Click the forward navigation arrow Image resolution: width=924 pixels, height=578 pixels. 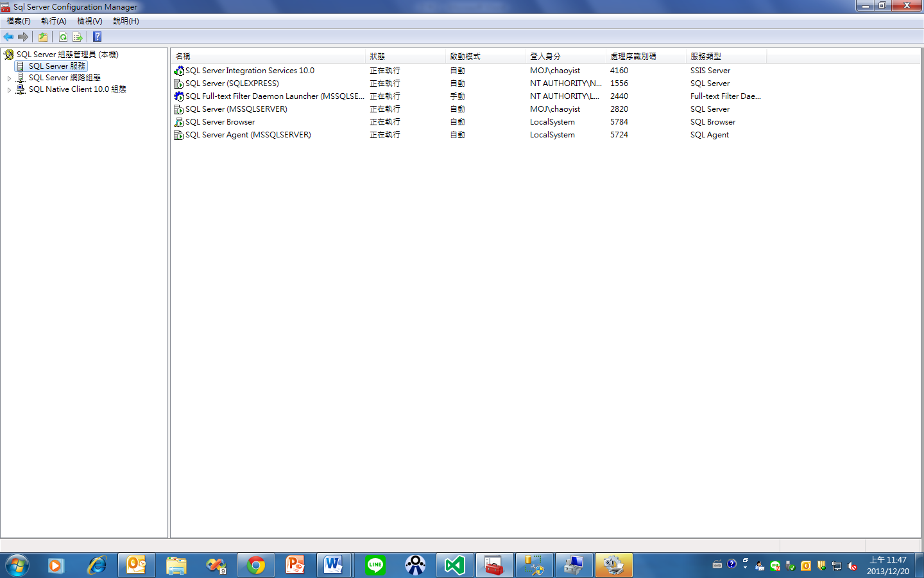[22, 37]
